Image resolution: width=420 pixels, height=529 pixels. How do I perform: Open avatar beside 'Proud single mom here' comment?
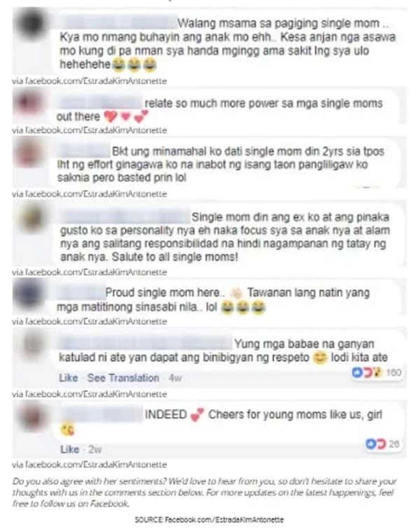click(x=27, y=295)
